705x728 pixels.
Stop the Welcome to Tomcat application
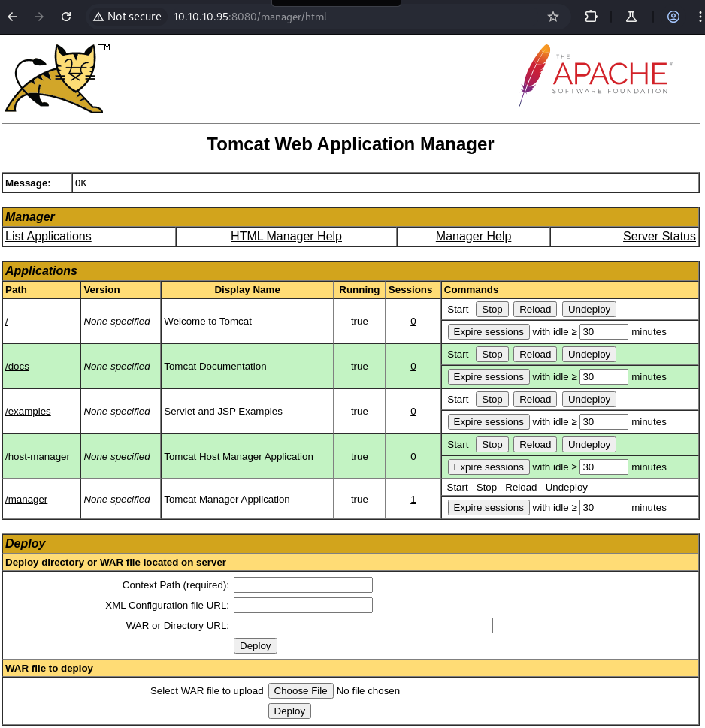coord(492,310)
